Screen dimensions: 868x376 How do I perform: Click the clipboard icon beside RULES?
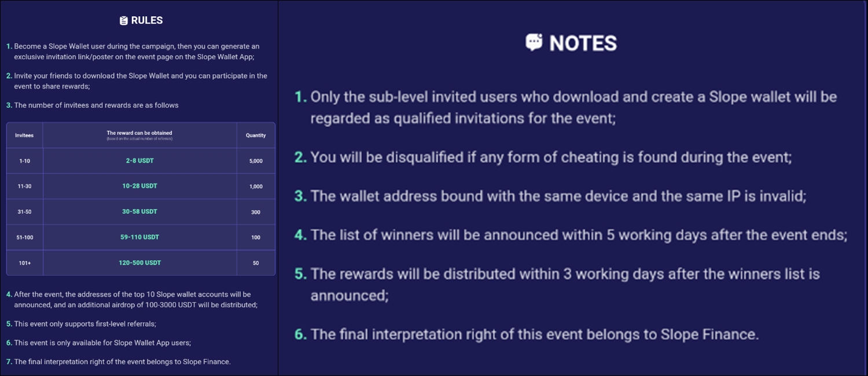[123, 20]
